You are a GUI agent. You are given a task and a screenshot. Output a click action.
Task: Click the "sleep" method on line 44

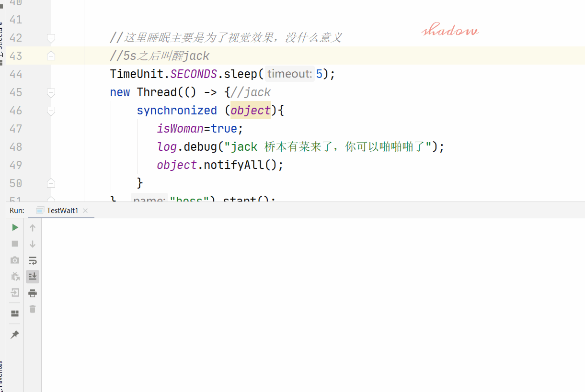click(241, 74)
